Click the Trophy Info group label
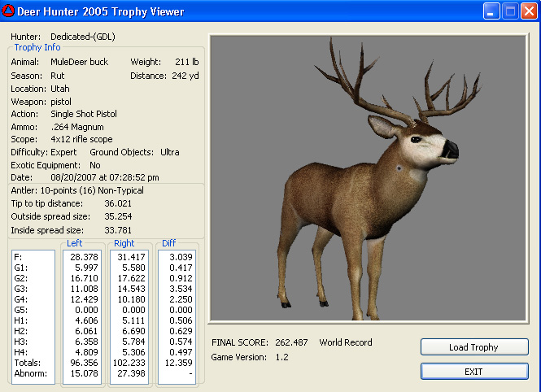Viewport: 541px width, 392px height. point(37,48)
